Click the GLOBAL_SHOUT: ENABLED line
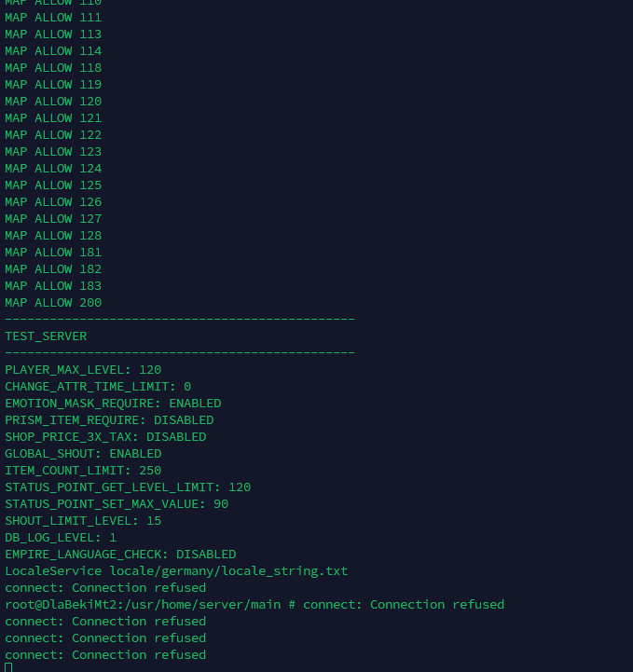This screenshot has width=633, height=672. [x=83, y=454]
